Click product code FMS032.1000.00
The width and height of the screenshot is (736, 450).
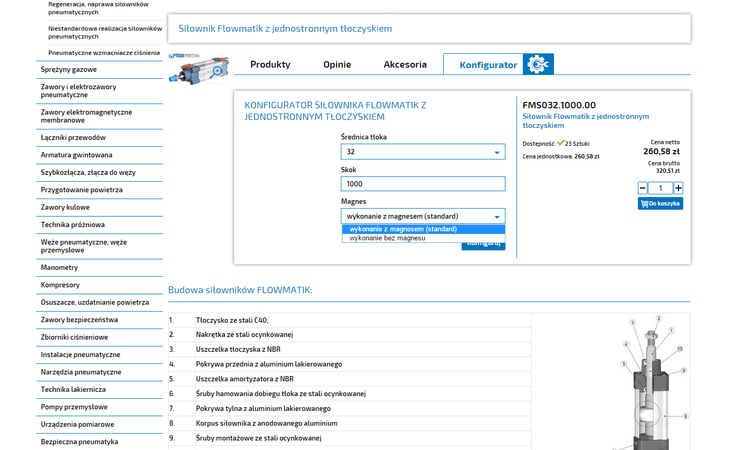point(559,105)
